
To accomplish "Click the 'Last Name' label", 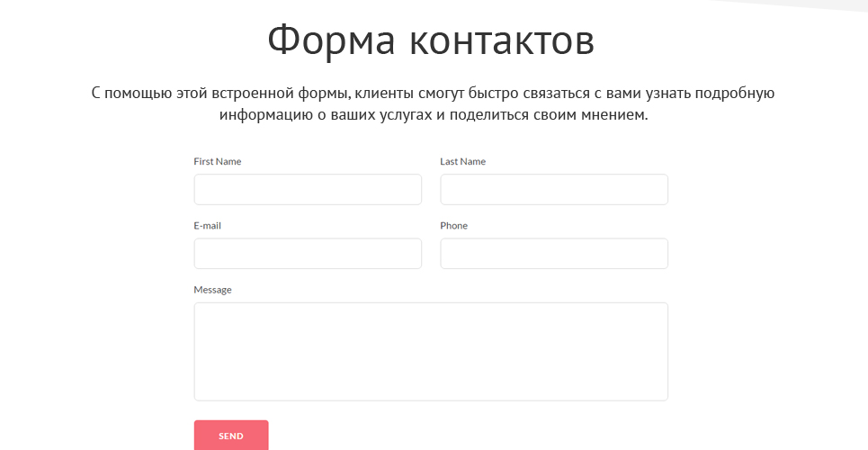I will pyautogui.click(x=463, y=161).
